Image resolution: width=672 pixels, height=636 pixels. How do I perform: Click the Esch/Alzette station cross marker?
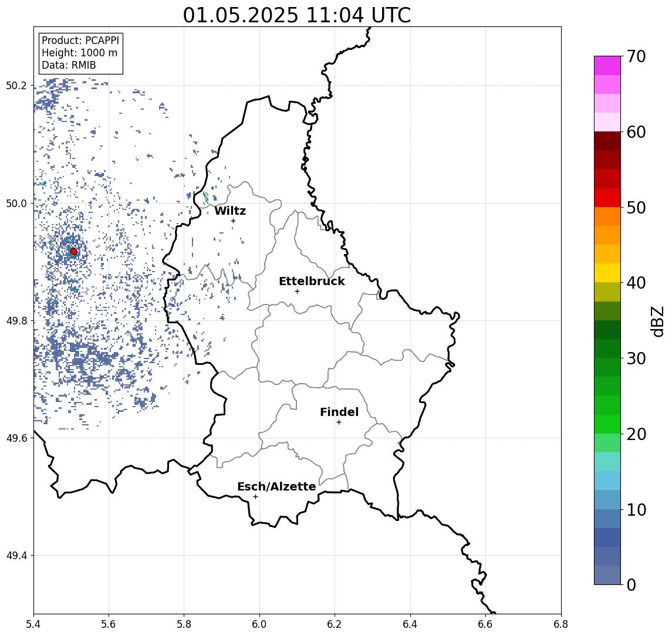pos(255,497)
